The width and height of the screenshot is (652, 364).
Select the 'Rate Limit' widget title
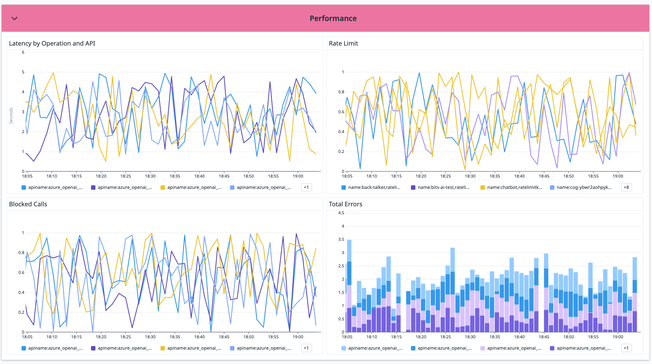(343, 43)
